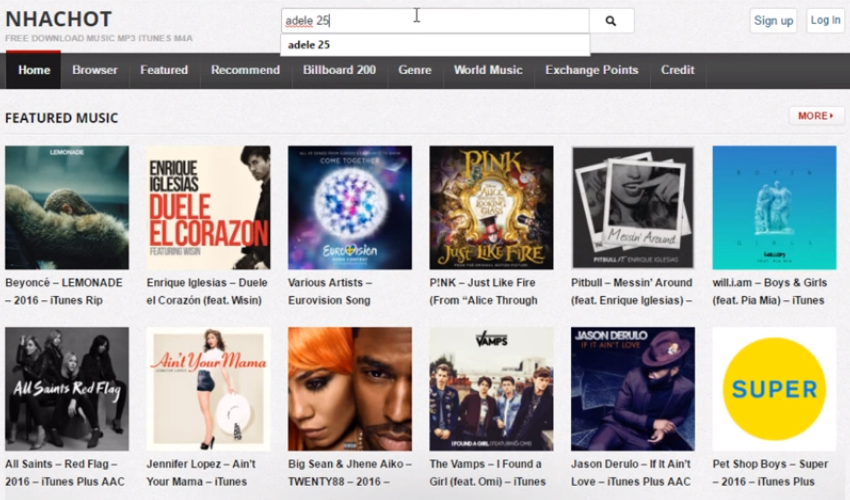850x500 pixels.
Task: Open the will.i.am Boys & Girls cover
Action: [774, 207]
